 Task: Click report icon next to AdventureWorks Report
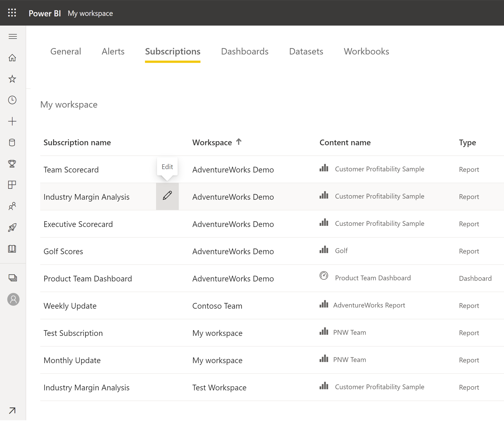pyautogui.click(x=324, y=304)
